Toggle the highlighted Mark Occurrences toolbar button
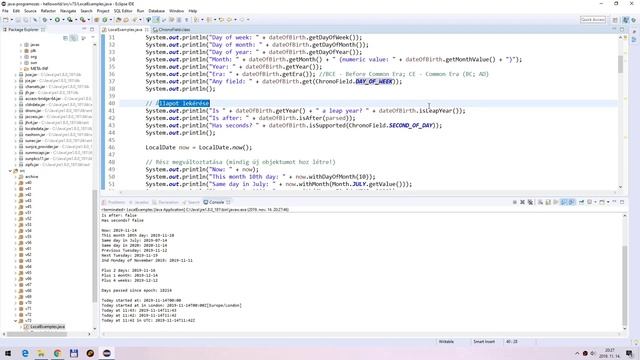Image resolution: width=640 pixels, height=360 pixels. (x=156, y=20)
